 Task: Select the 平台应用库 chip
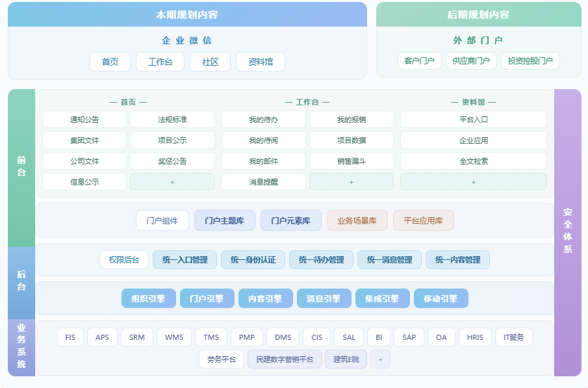pos(424,220)
